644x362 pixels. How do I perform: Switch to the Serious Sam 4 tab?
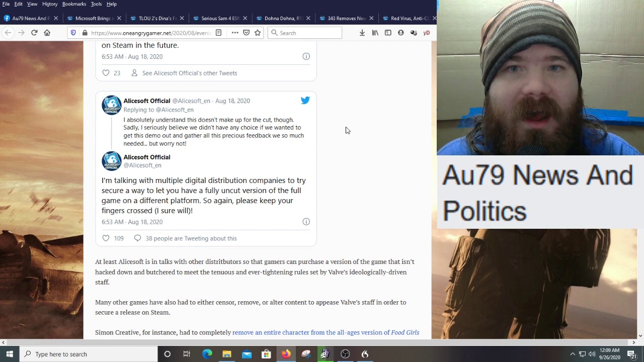(x=219, y=18)
